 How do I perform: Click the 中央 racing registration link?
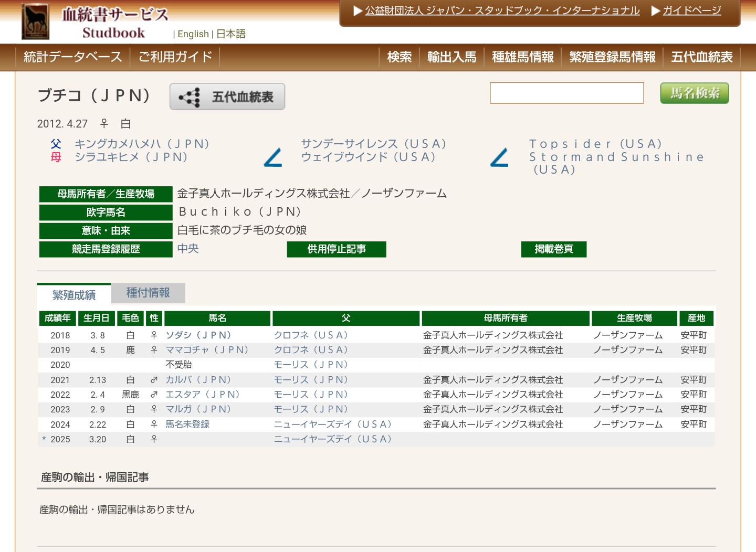click(x=188, y=249)
